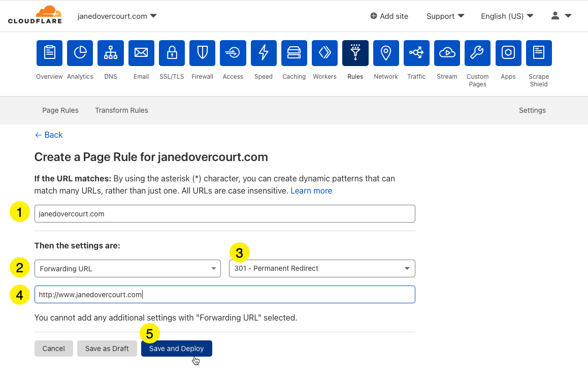The image size is (588, 381).
Task: Click the Cancel button
Action: tap(54, 348)
